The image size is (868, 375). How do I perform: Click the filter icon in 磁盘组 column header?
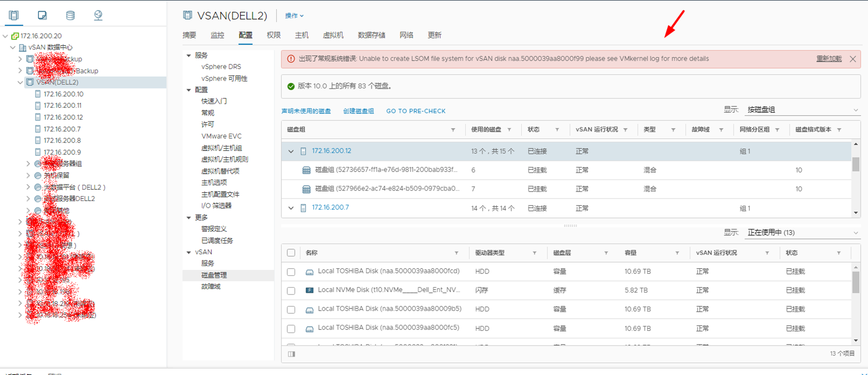click(453, 130)
